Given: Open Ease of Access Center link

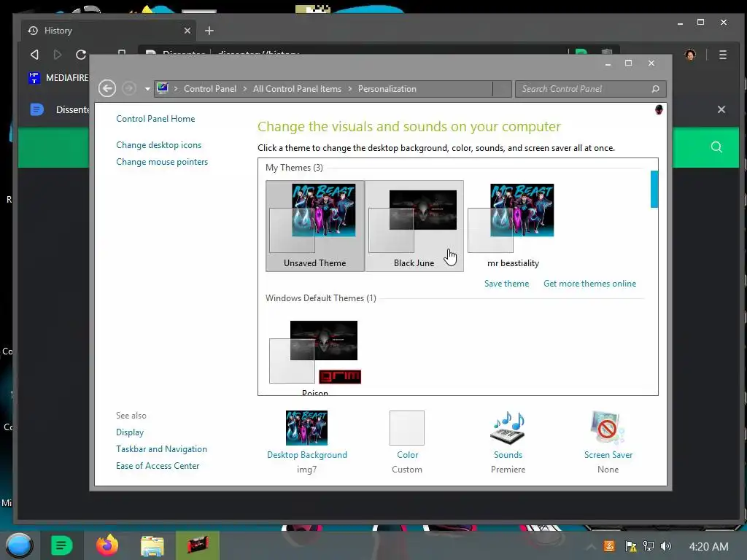Looking at the screenshot, I should [x=158, y=466].
